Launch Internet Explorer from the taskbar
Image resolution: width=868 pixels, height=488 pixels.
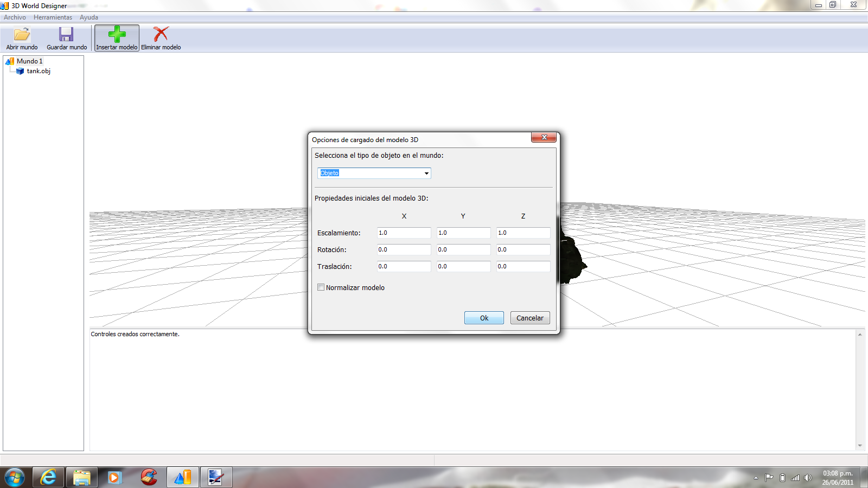point(48,478)
